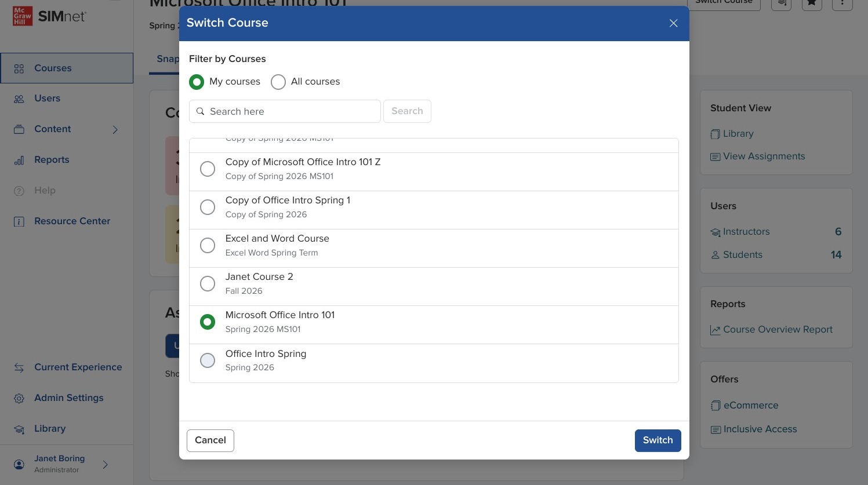Click the Instructors cap icon
868x485 pixels.
point(716,232)
